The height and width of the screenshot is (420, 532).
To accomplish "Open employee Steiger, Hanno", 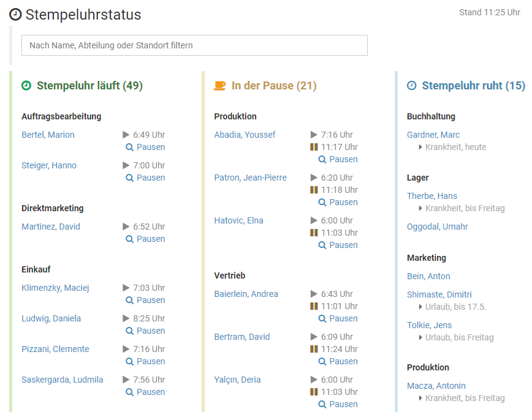I will click(49, 165).
